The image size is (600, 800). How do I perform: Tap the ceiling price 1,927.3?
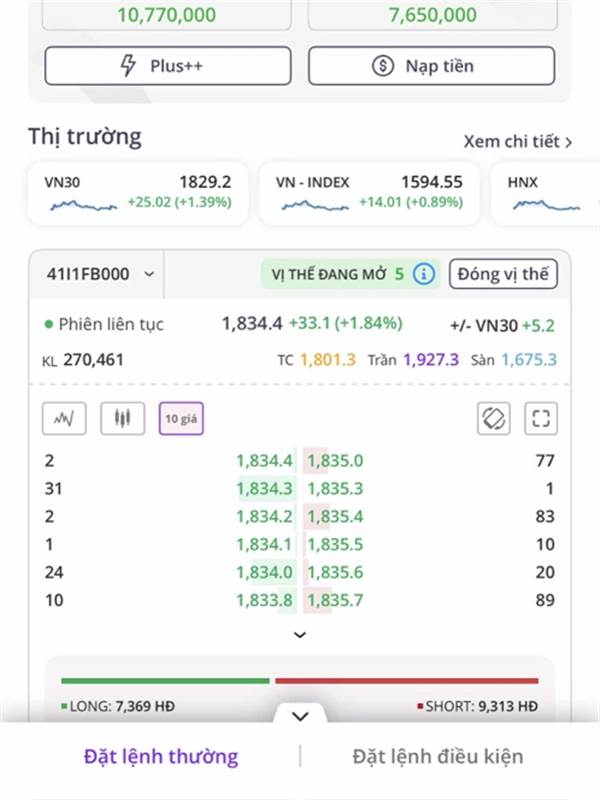pos(431,360)
